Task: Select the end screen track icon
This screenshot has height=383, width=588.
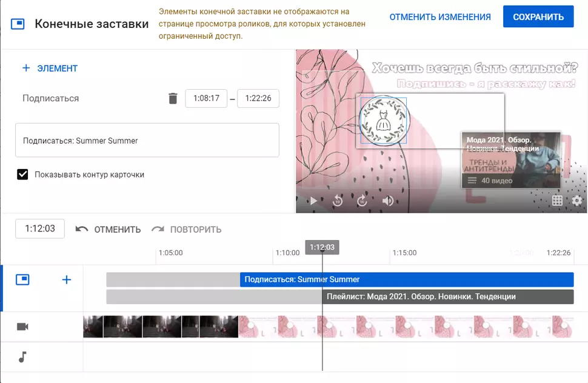Action: coord(22,279)
